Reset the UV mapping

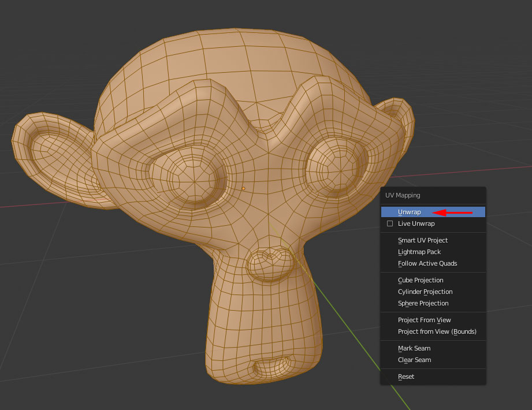406,377
